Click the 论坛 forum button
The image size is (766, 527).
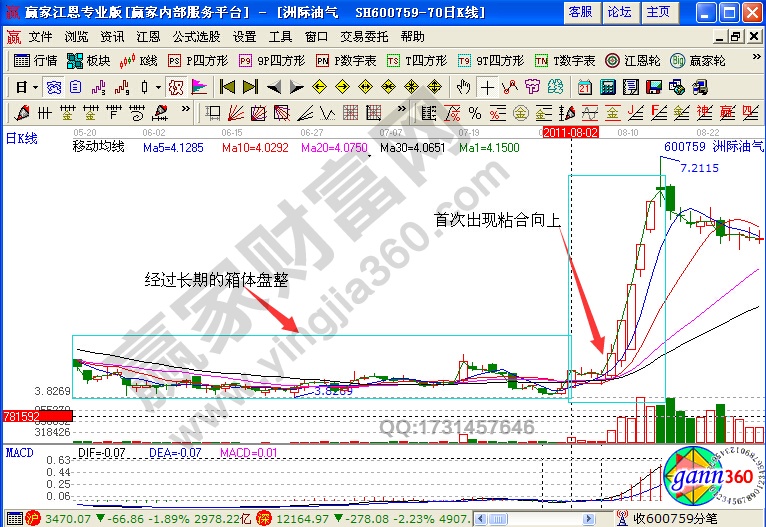pyautogui.click(x=619, y=12)
